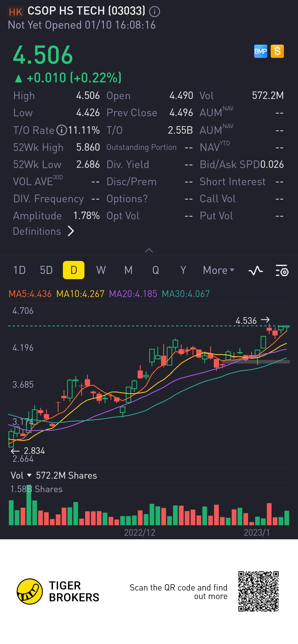298x644 pixels.
Task: Tap the QR code image
Action: click(259, 591)
